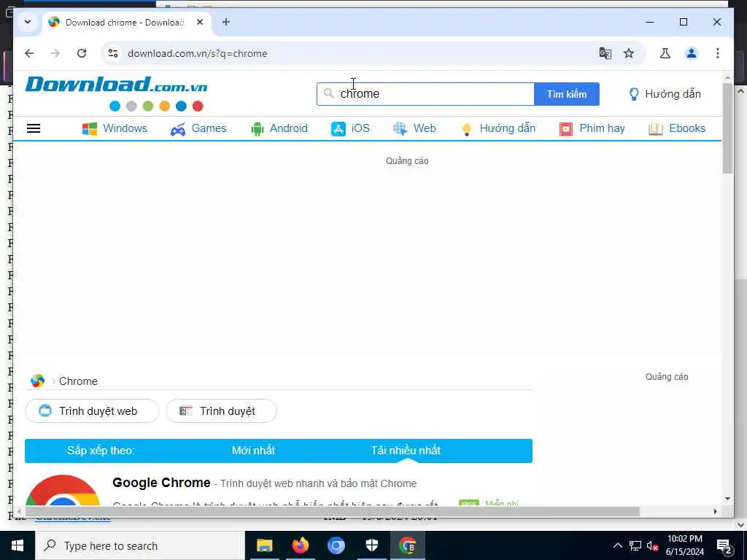Click the search field containing chrome
This screenshot has width=747, height=560.
(425, 94)
